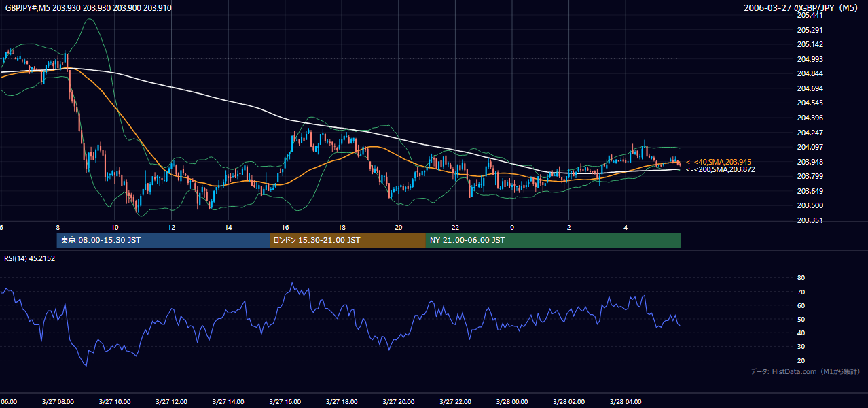The width and height of the screenshot is (868, 408).
Task: Click RSI scale value 30
Action: pos(801,347)
